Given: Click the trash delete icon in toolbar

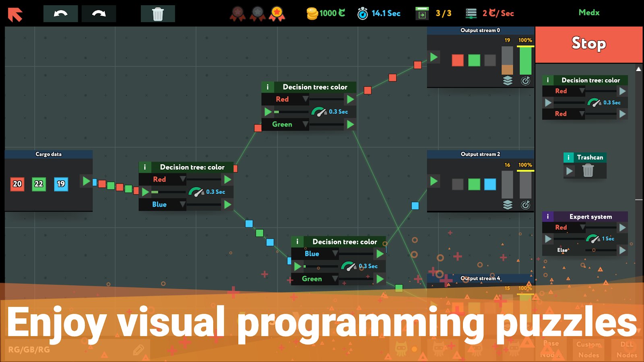Looking at the screenshot, I should point(158,14).
